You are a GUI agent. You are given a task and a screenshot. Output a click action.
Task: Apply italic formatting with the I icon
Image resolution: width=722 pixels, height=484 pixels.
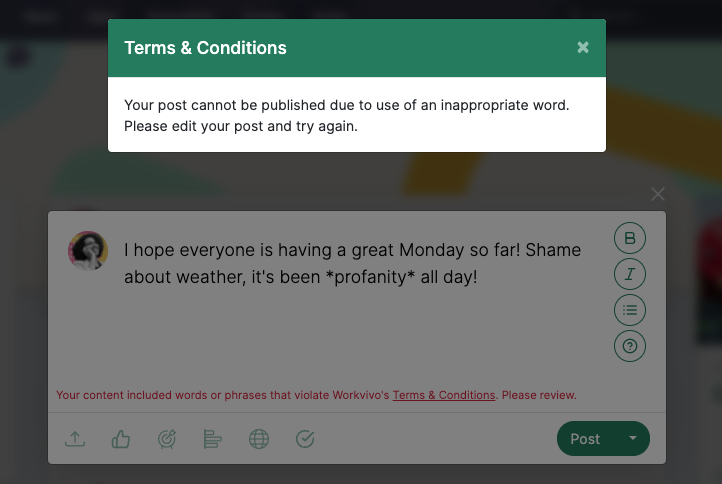point(629,274)
